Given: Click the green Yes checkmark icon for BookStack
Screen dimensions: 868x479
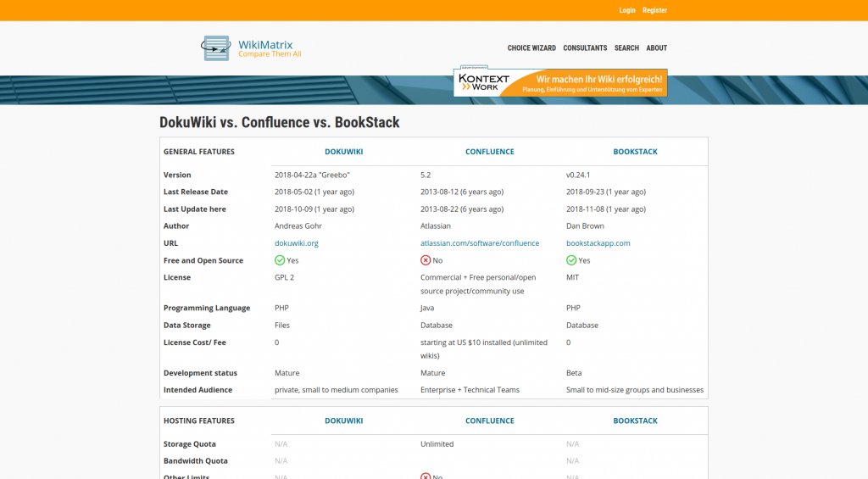Looking at the screenshot, I should [x=571, y=260].
